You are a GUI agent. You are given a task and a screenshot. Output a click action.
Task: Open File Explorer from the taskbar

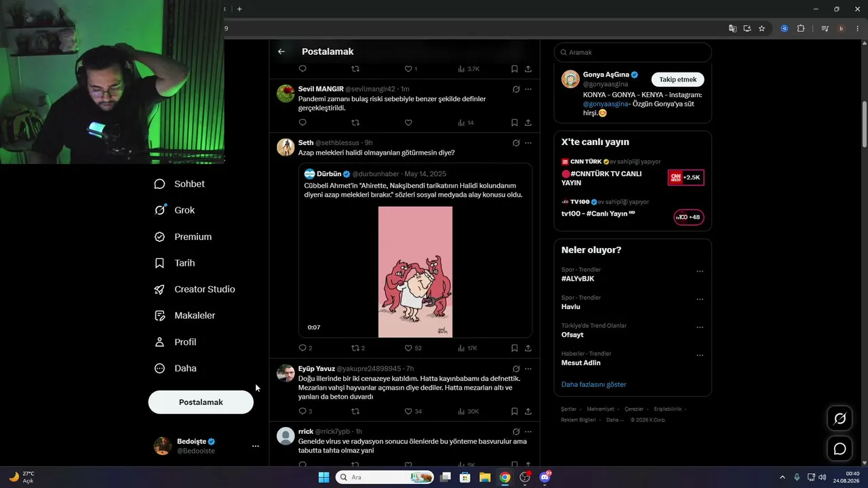pyautogui.click(x=485, y=477)
